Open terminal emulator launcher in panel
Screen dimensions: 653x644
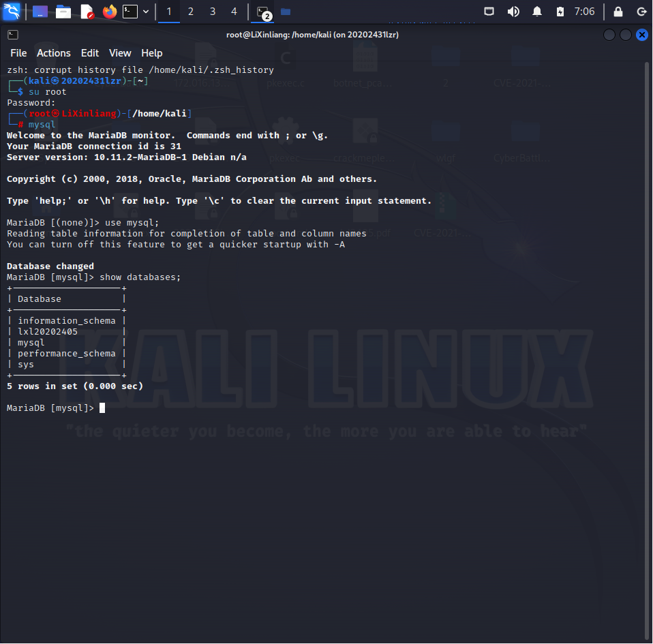tap(130, 12)
